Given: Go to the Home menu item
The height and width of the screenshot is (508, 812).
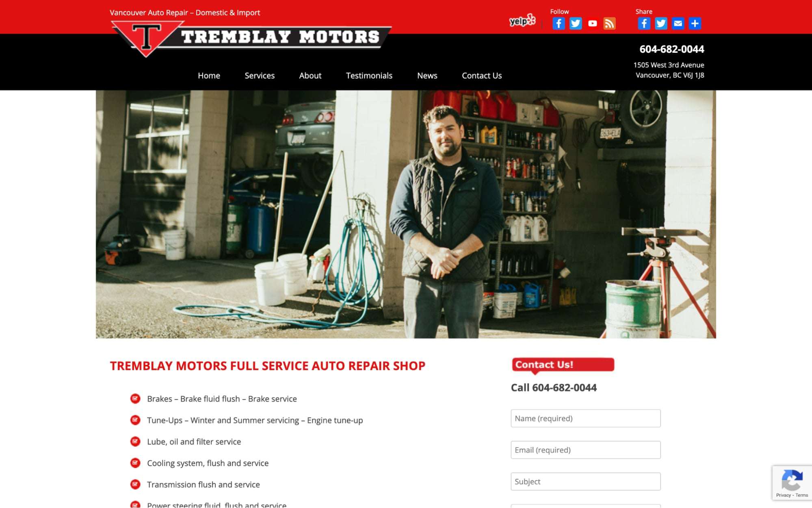Looking at the screenshot, I should pos(209,76).
